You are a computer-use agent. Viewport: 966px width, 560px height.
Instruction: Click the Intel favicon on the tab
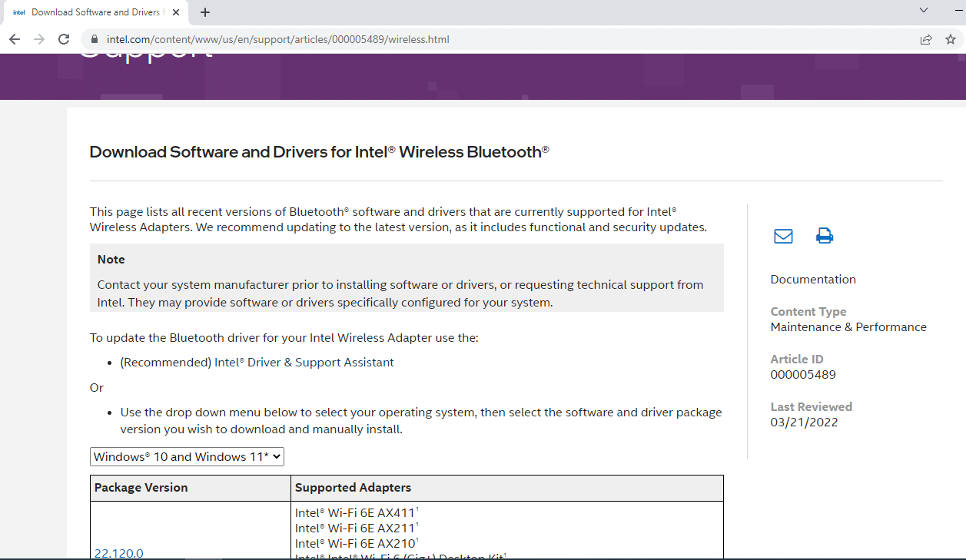tap(19, 12)
